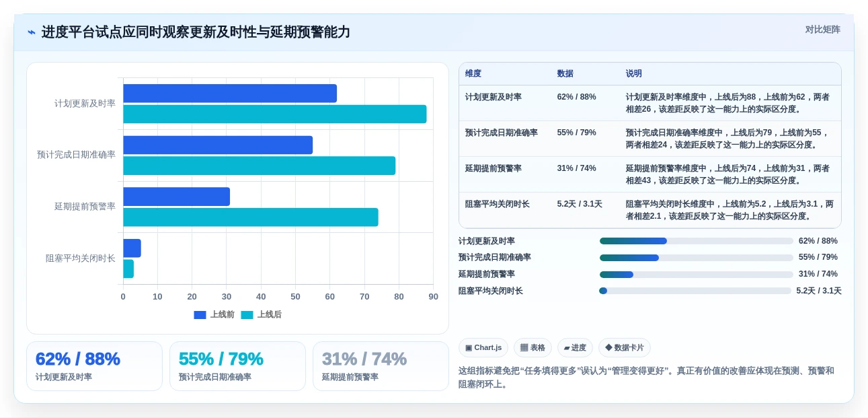Viewport: 868px width, 418px height.
Task: Click the chart axis label 阻塞平均关闭时长
Action: pos(81,258)
